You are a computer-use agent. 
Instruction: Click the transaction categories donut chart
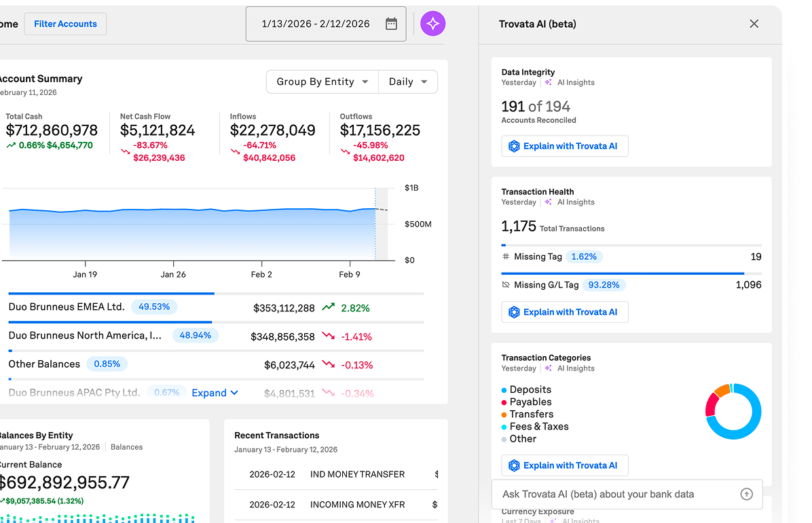coord(733,412)
